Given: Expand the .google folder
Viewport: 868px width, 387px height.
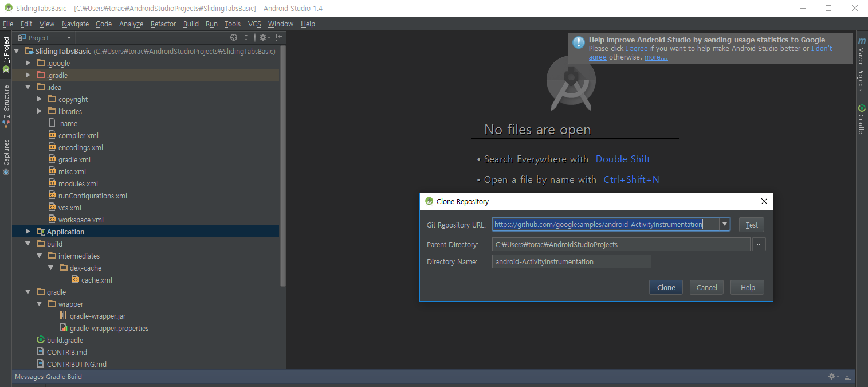Looking at the screenshot, I should tap(28, 63).
